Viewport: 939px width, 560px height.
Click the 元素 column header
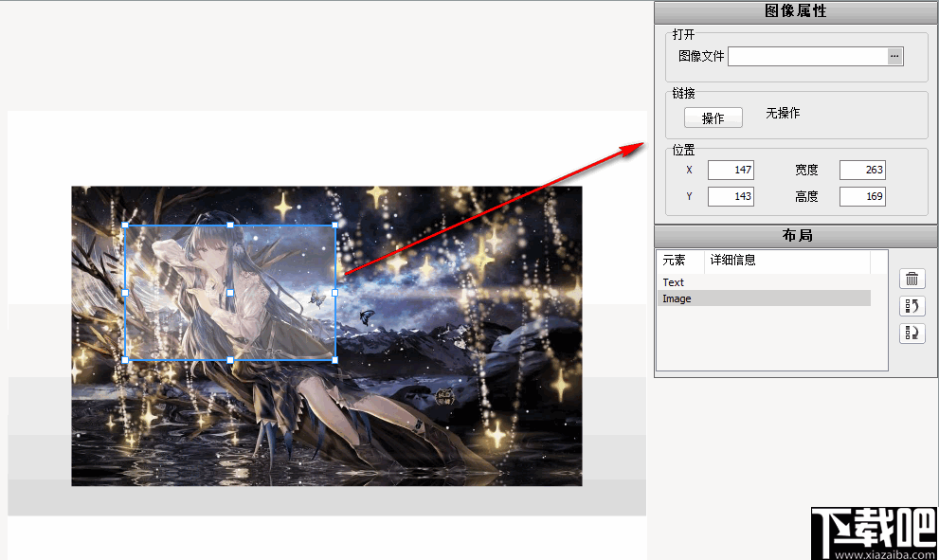coord(680,261)
